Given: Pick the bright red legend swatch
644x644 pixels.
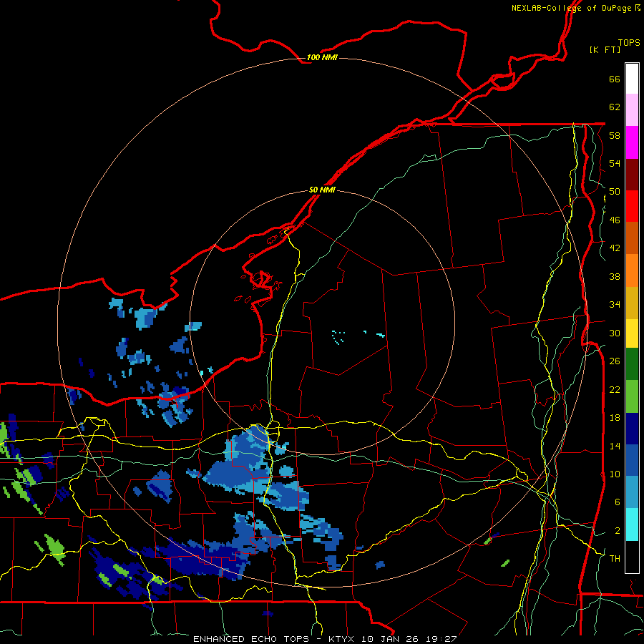Looking at the screenshot, I should click(x=632, y=206).
